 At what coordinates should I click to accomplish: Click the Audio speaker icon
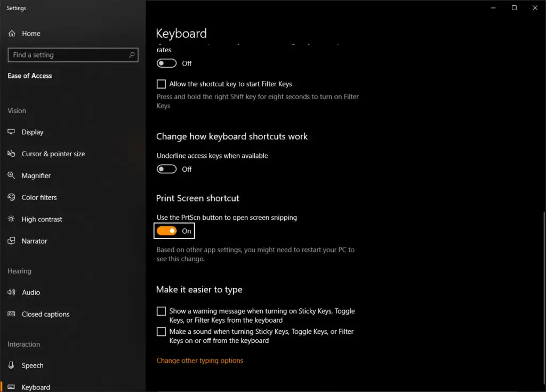pyautogui.click(x=12, y=292)
